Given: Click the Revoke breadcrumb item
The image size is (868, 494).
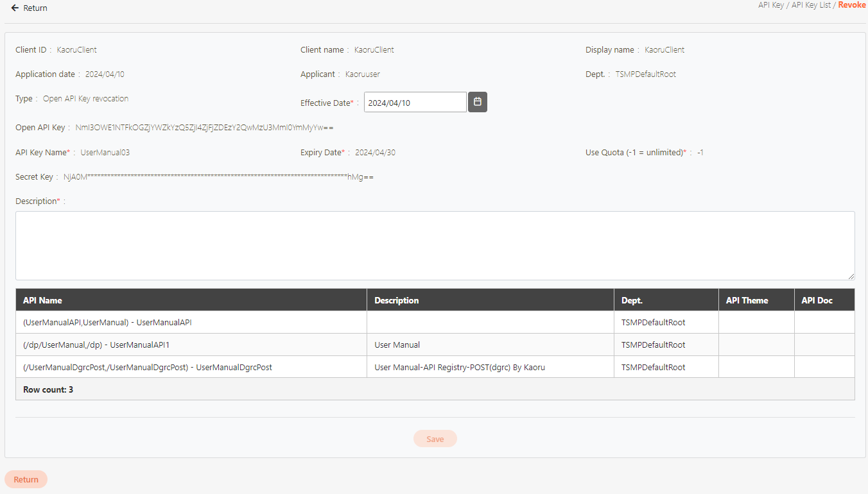Looking at the screenshot, I should point(851,5).
